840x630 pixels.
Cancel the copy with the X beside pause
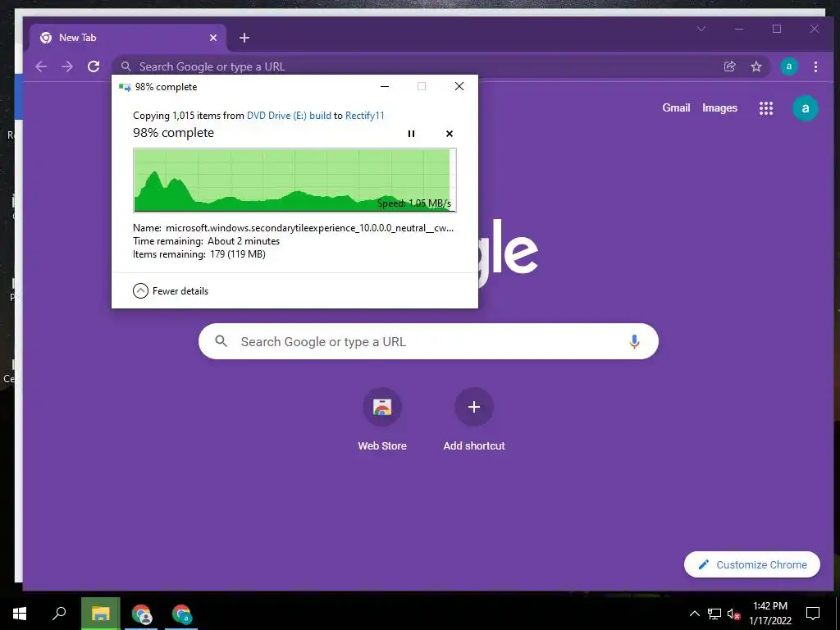pyautogui.click(x=450, y=134)
